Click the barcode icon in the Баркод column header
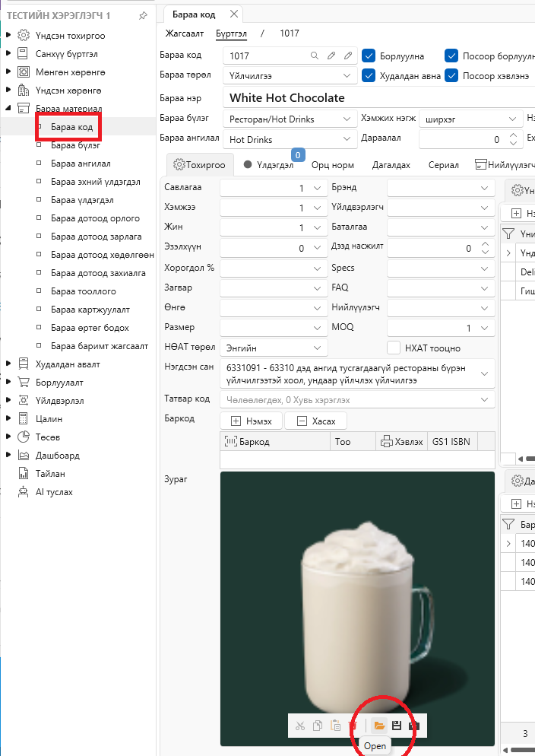Viewport: 535px width, 756px height. click(x=231, y=441)
